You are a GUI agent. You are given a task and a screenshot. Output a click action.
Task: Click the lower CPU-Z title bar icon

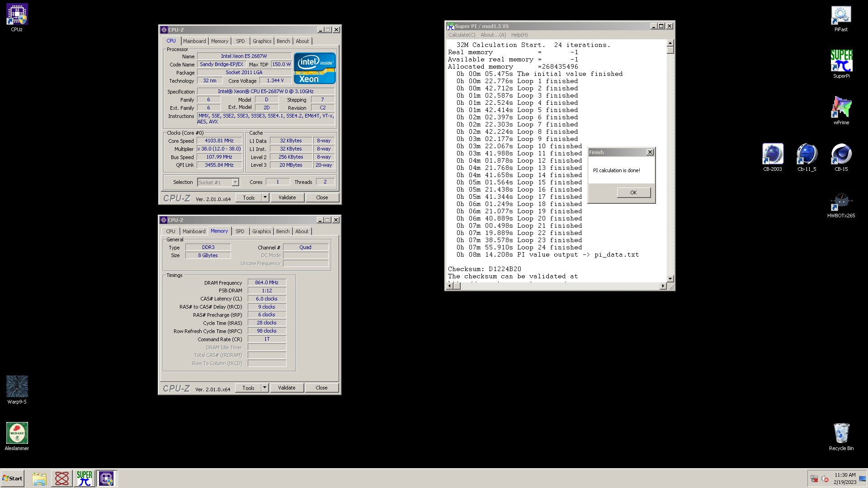coord(164,220)
